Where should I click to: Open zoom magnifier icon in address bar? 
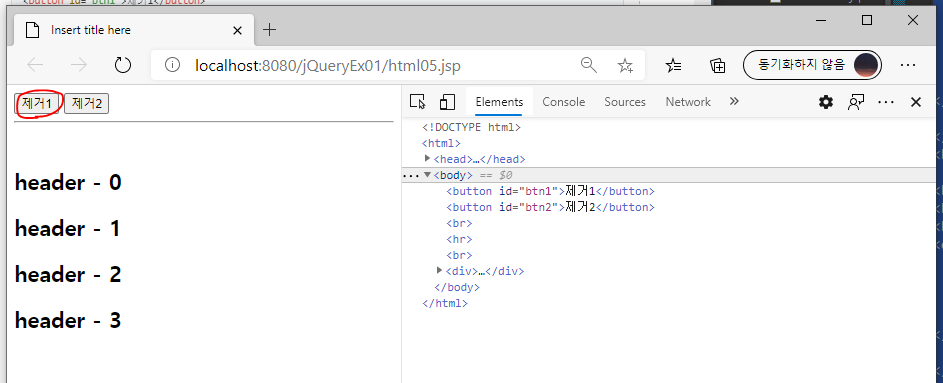coord(589,65)
